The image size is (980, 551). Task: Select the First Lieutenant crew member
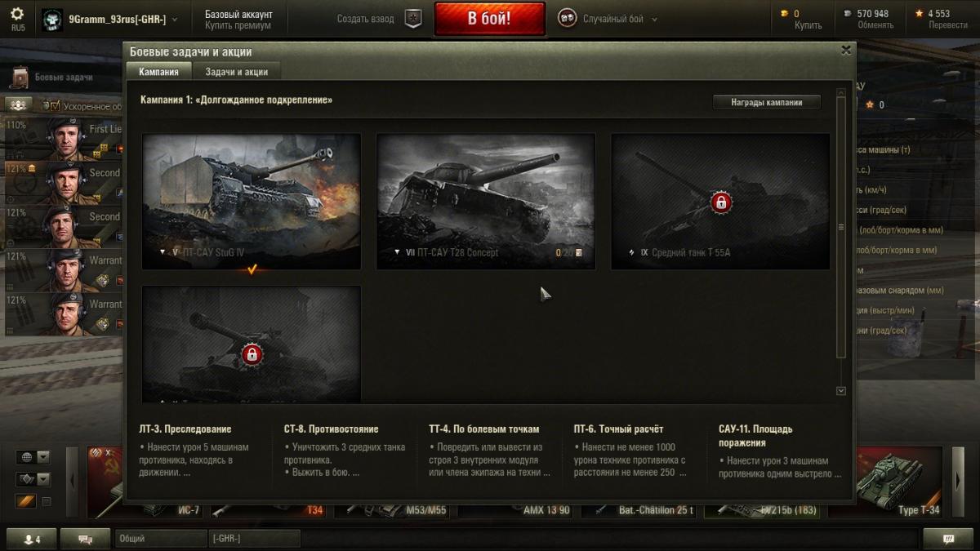point(64,140)
